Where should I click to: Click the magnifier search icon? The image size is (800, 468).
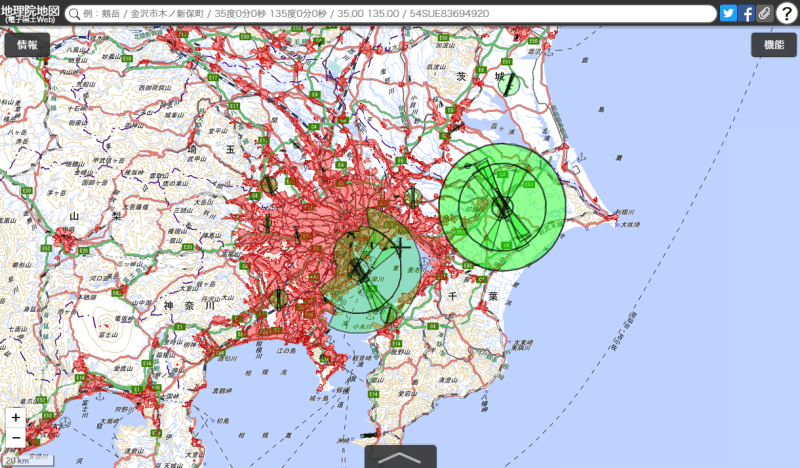click(x=74, y=14)
